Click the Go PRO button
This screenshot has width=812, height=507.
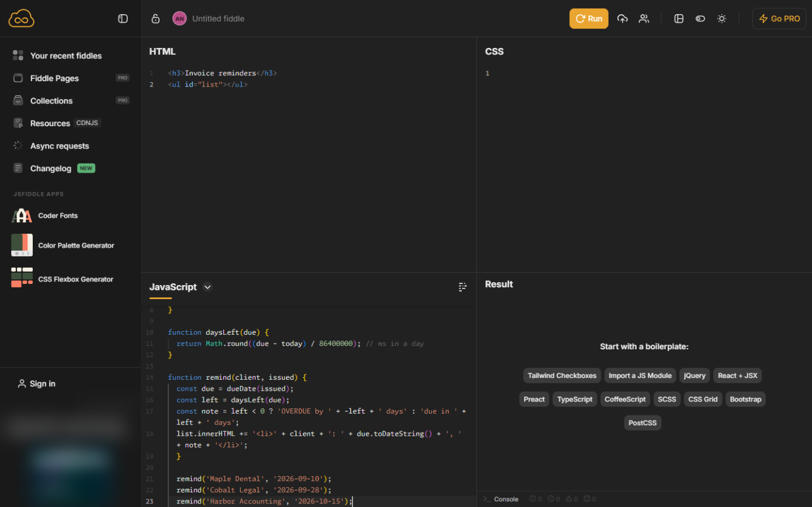click(779, 19)
